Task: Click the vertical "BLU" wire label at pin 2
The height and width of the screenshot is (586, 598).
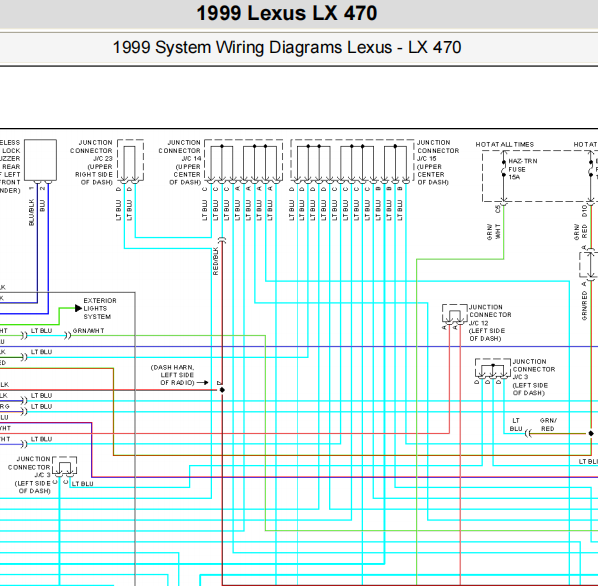Action: tap(42, 206)
